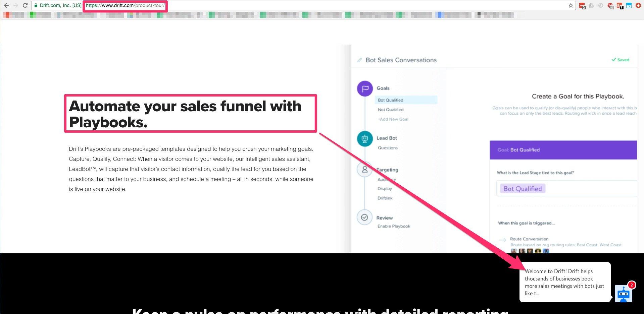This screenshot has height=314, width=644.
Task: Click the 'Saved' status indicator
Action: tap(621, 60)
